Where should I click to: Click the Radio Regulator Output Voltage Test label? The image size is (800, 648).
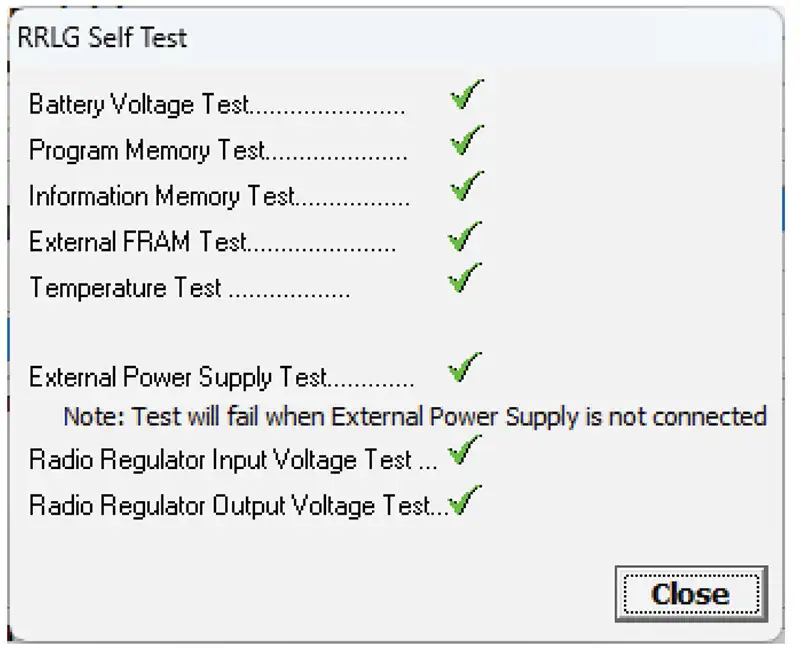click(230, 506)
